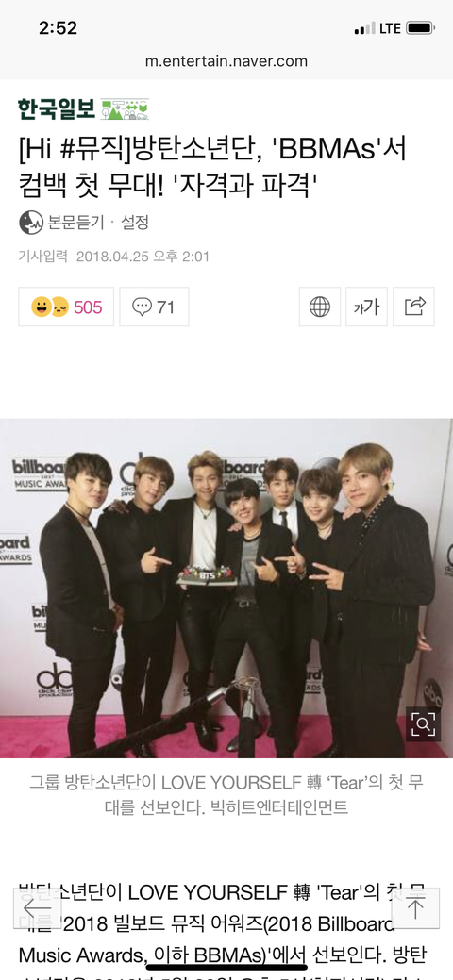This screenshot has height=980, width=453.
Task: Tap the 본문듣기 listen audio icon
Action: [x=31, y=222]
